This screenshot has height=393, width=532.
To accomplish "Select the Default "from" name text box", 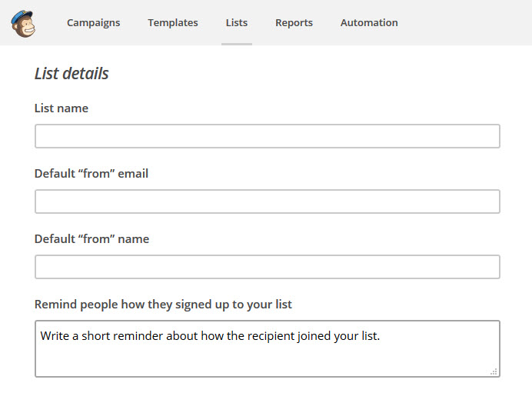I will pyautogui.click(x=268, y=267).
